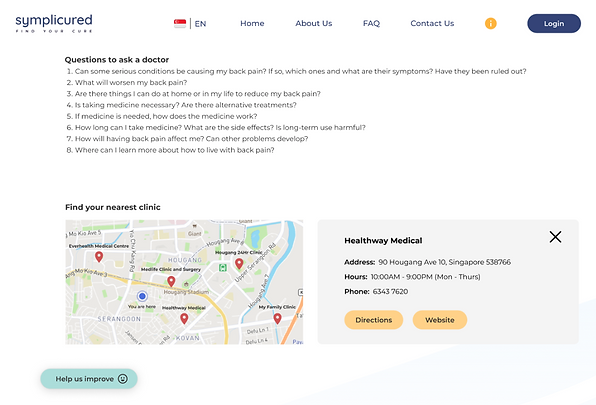Click the Healthway Medical card title
Image resolution: width=596 pixels, height=405 pixels.
click(383, 240)
